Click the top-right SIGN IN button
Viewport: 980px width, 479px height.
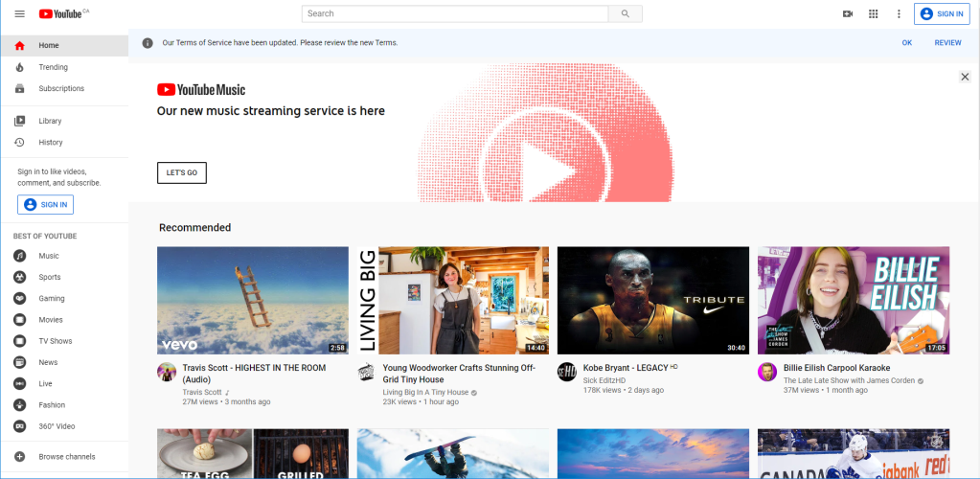coord(942,13)
